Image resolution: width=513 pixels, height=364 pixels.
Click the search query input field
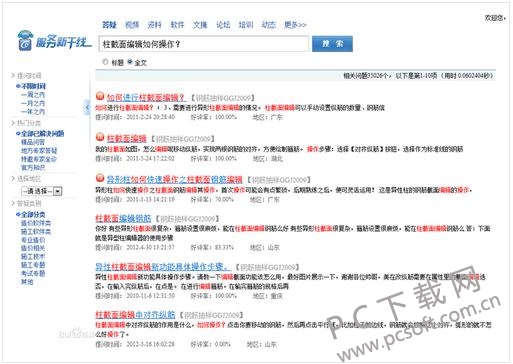[204, 44]
